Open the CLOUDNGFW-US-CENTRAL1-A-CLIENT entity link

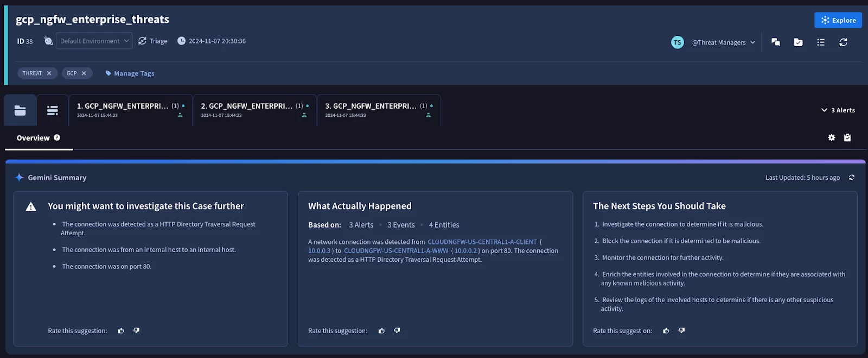click(x=482, y=242)
